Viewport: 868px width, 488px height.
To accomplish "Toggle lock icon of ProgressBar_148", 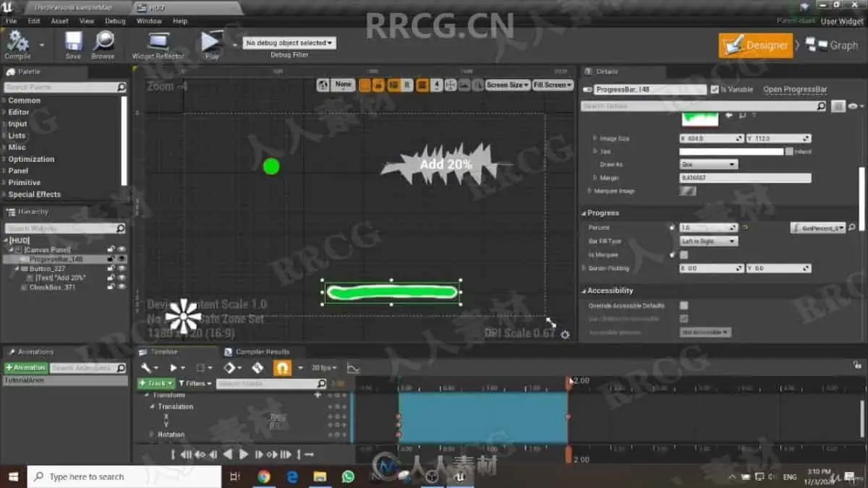I will tap(111, 259).
